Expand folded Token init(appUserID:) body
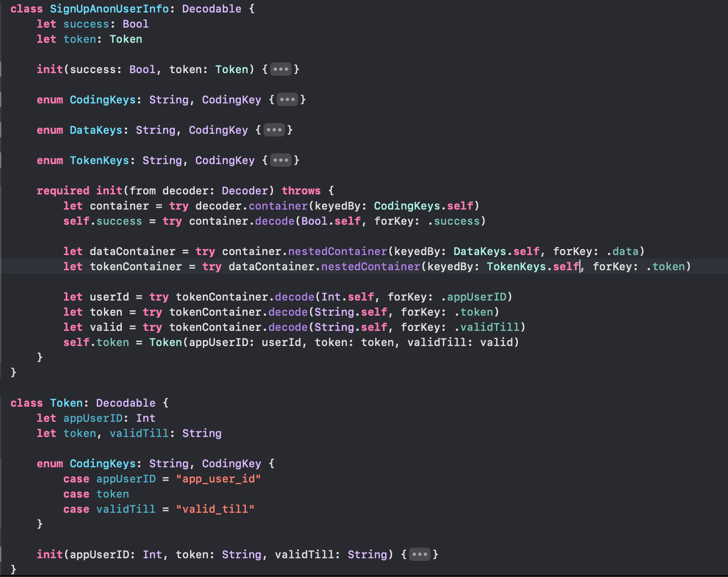728x577 pixels. click(x=420, y=555)
